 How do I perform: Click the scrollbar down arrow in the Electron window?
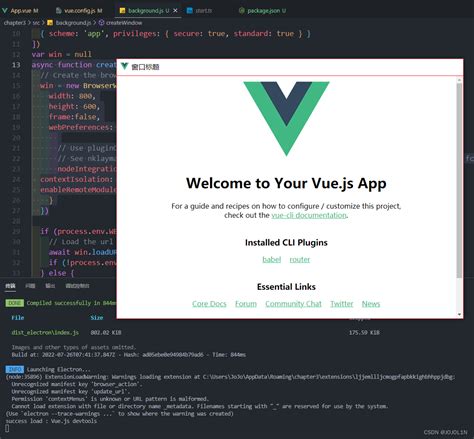click(x=459, y=314)
